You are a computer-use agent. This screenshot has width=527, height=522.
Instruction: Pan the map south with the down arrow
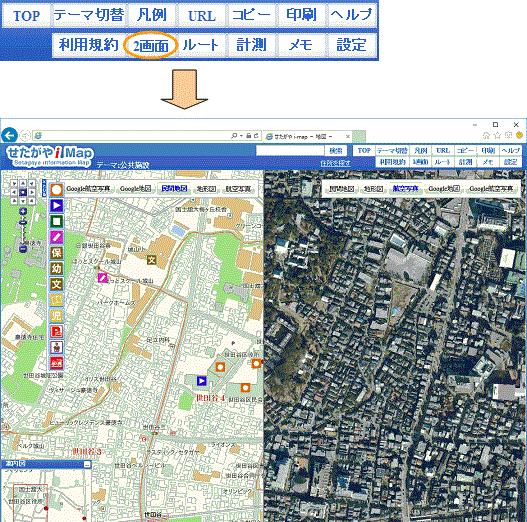click(x=23, y=201)
